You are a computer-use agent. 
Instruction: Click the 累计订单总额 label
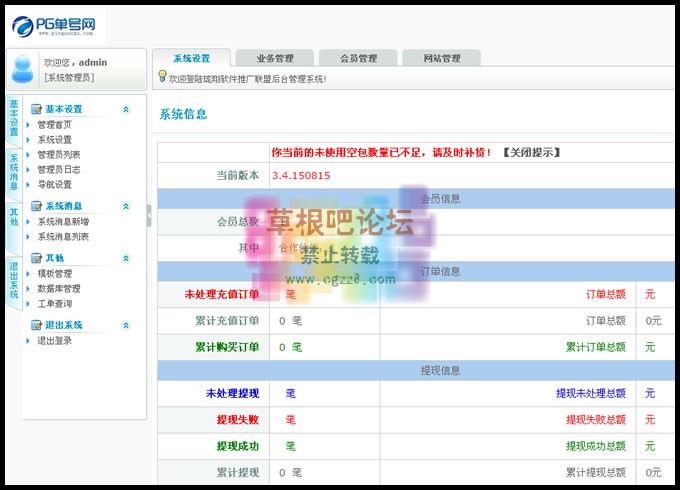click(596, 347)
